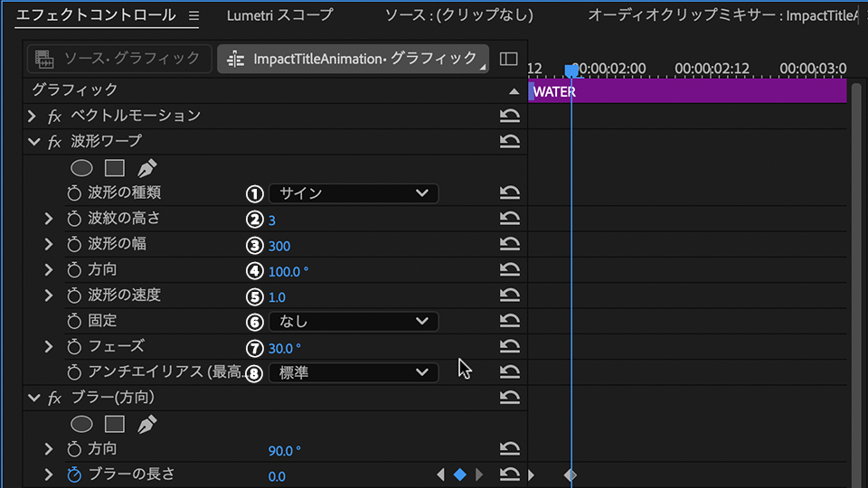
Task: Reset the 波紋の高さ parameter
Action: 509,219
